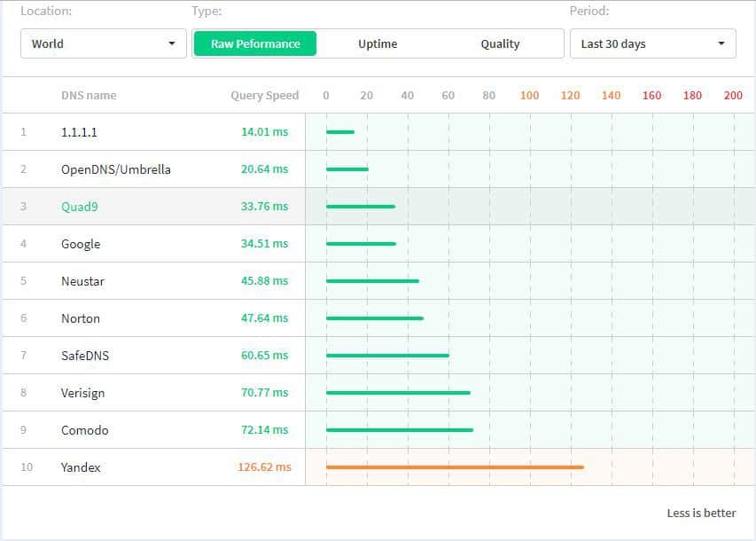The width and height of the screenshot is (756, 541).
Task: Select the Google DNS entry
Action: click(81, 244)
